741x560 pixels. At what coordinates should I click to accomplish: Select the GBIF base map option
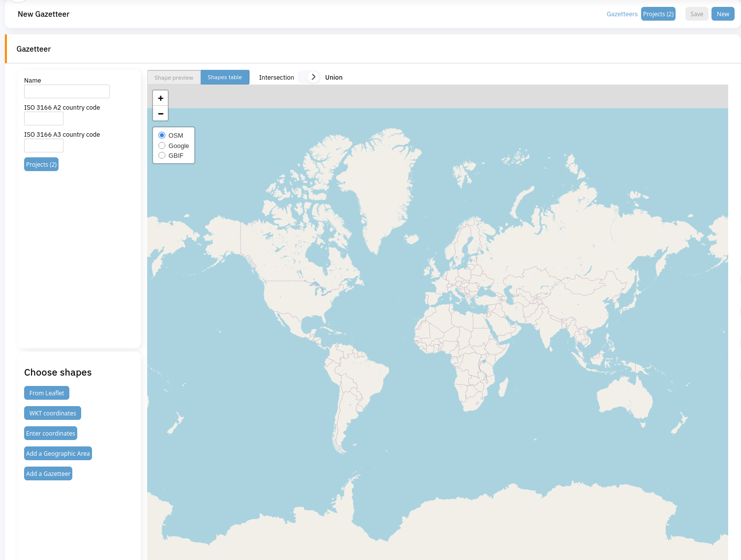click(x=162, y=155)
